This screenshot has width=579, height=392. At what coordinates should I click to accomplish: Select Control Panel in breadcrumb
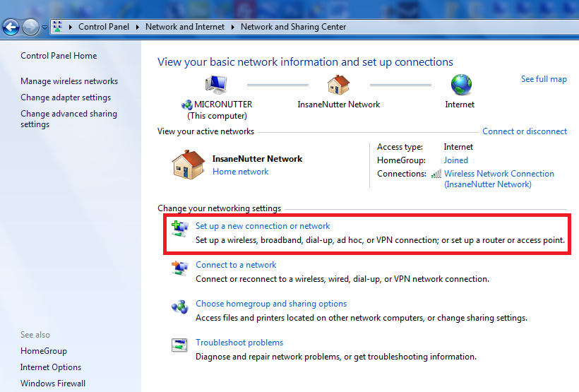(104, 27)
